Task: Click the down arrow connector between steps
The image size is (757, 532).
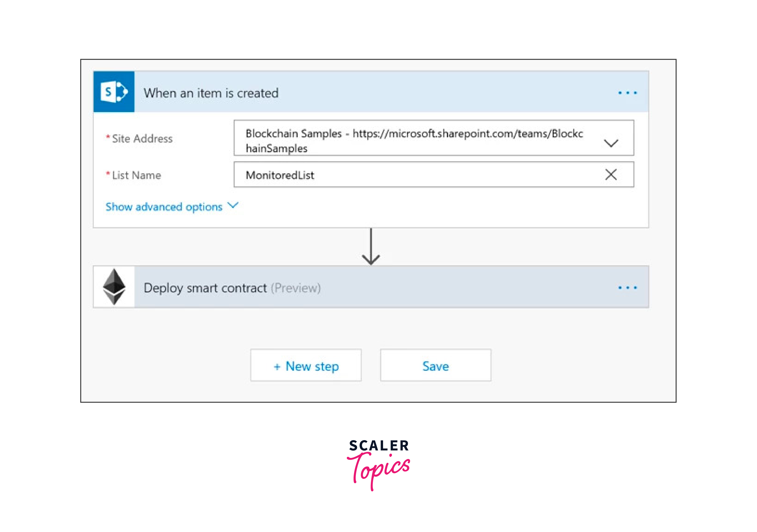Action: pos(371,247)
